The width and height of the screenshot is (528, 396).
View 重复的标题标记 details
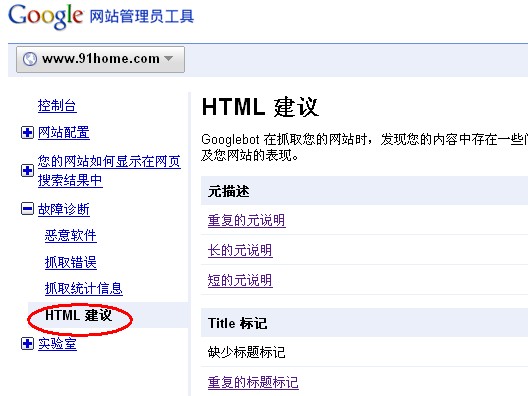pos(253,382)
